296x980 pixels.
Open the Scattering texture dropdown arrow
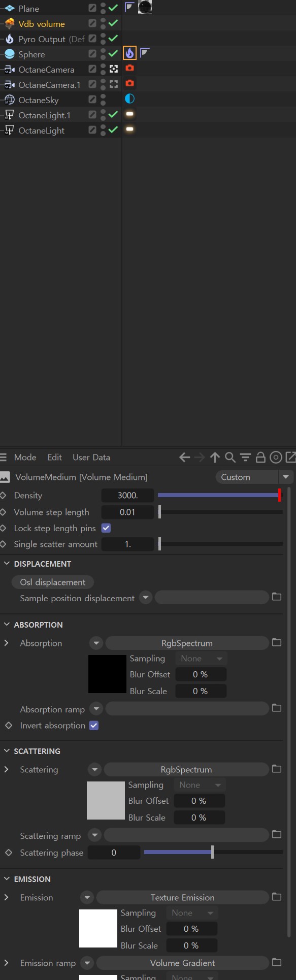pyautogui.click(x=94, y=769)
